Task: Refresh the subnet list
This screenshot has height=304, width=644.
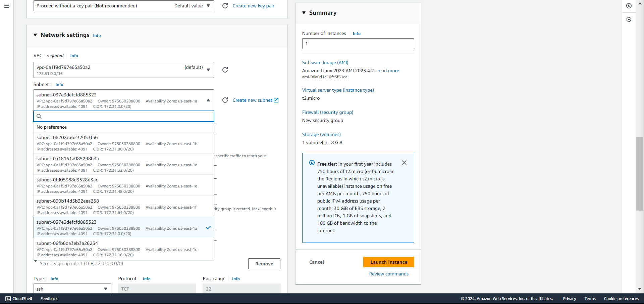Action: [x=225, y=100]
